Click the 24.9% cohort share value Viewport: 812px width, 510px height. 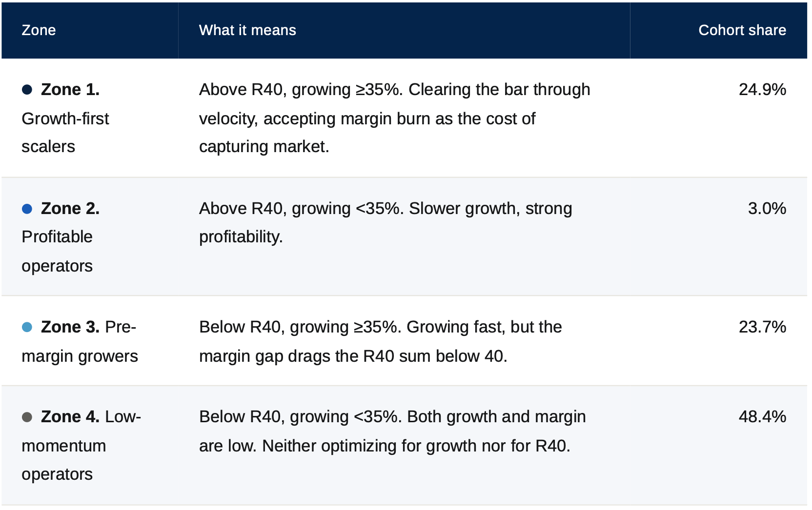point(762,90)
